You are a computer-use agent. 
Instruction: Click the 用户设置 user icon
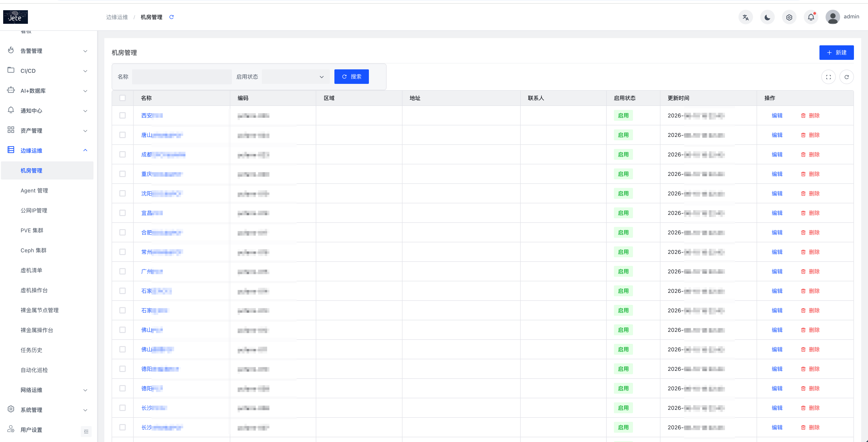point(11,429)
